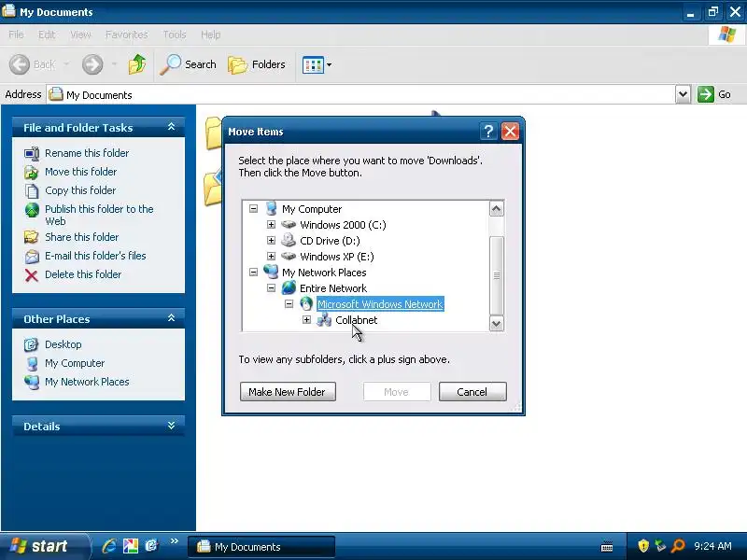Viewport: 747px width, 560px height.
Task: Open the Address bar dropdown arrow
Action: click(x=683, y=94)
